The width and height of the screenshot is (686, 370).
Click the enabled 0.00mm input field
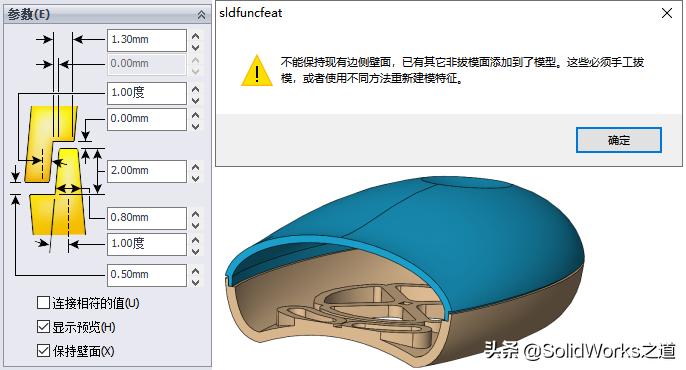point(147,119)
